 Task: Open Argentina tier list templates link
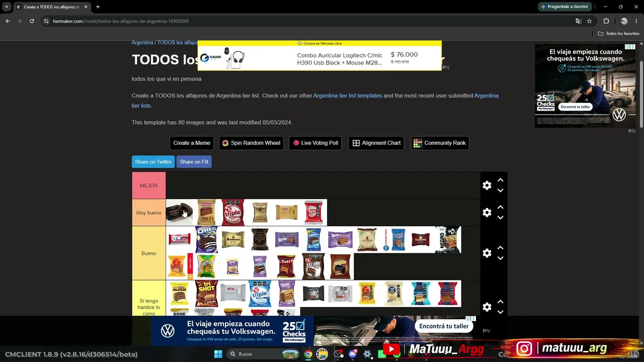pyautogui.click(x=348, y=96)
